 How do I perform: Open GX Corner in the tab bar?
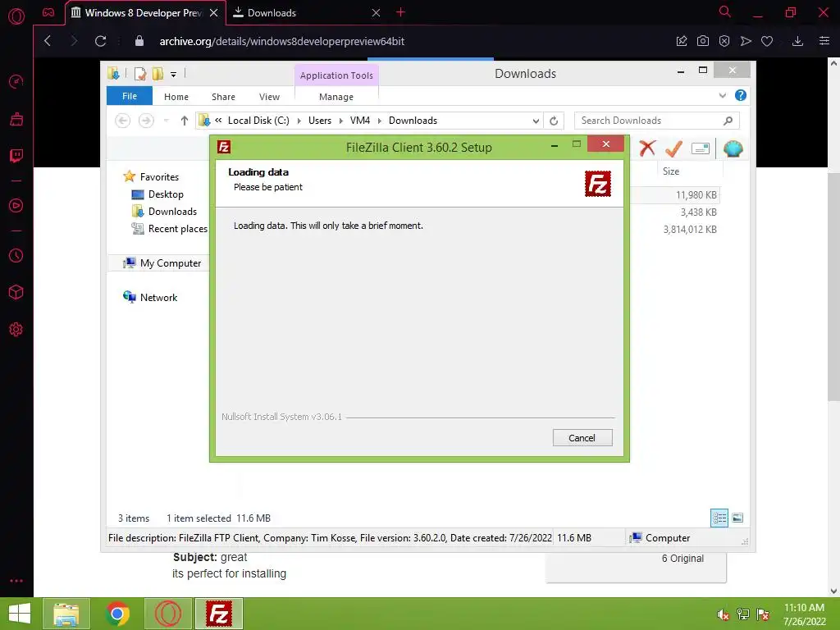[48, 12]
